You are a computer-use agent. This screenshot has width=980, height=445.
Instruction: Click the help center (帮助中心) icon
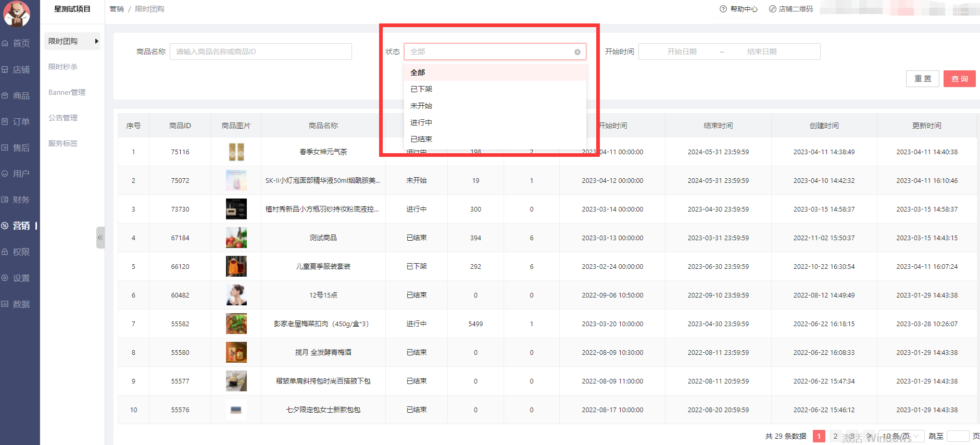[x=723, y=9]
